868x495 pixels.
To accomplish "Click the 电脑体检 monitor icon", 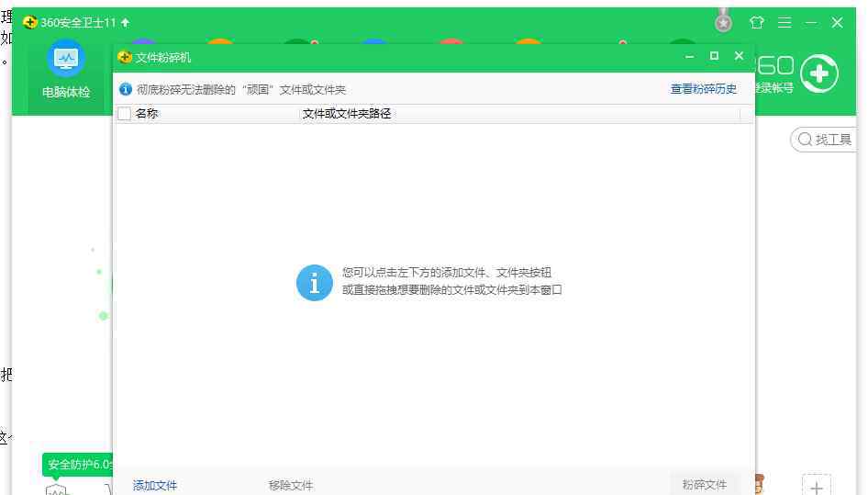I will point(66,60).
